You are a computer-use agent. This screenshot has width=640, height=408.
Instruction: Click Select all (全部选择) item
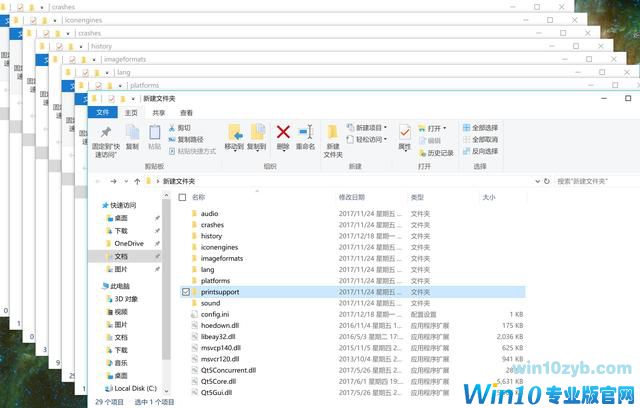tap(480, 128)
